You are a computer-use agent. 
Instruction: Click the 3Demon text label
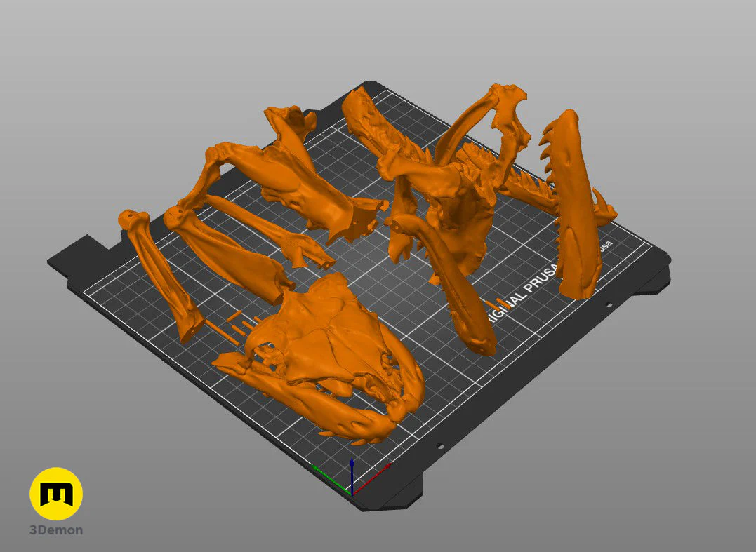point(56,530)
